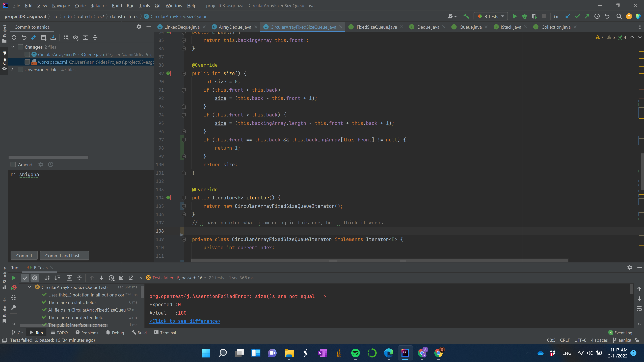
Task: Click the Rollback icon in Commit toolbar
Action: 24,38
